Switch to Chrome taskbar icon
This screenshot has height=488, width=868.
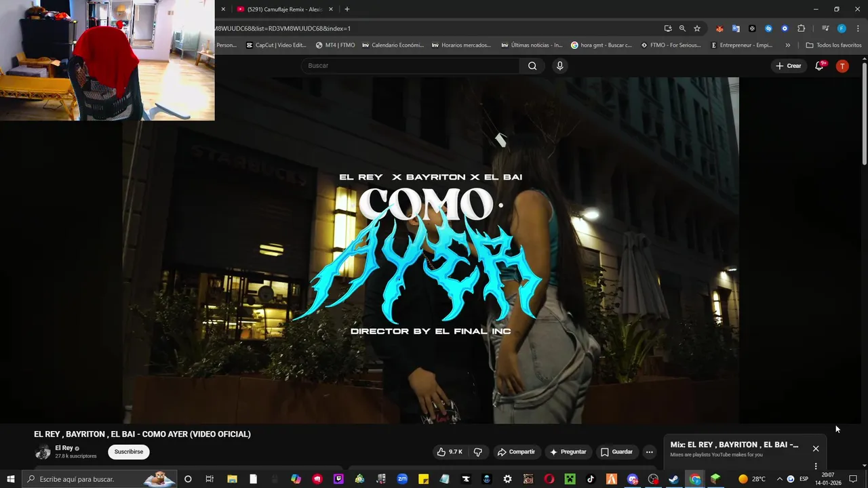695,479
